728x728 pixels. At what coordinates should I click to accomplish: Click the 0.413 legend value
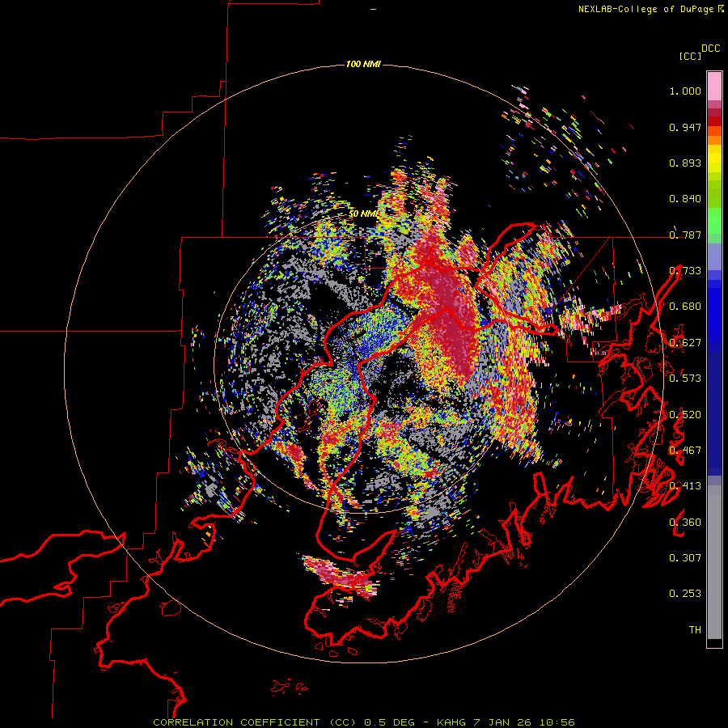point(685,486)
